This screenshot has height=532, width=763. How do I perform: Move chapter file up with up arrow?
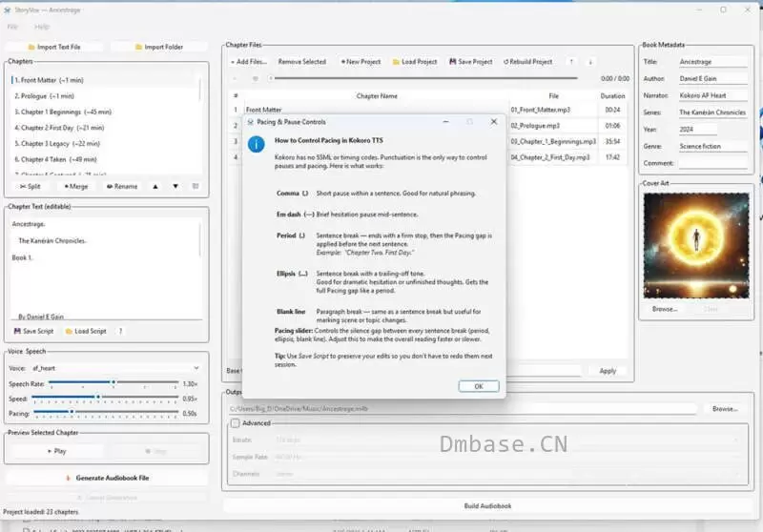tap(571, 62)
